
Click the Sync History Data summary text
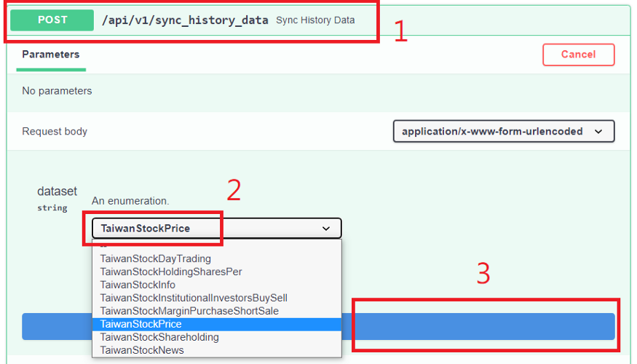coord(315,20)
